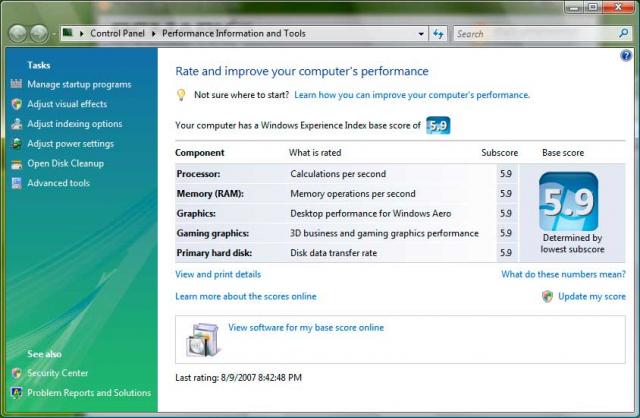This screenshot has height=418, width=640.
Task: Click View and print details
Action: click(x=218, y=274)
